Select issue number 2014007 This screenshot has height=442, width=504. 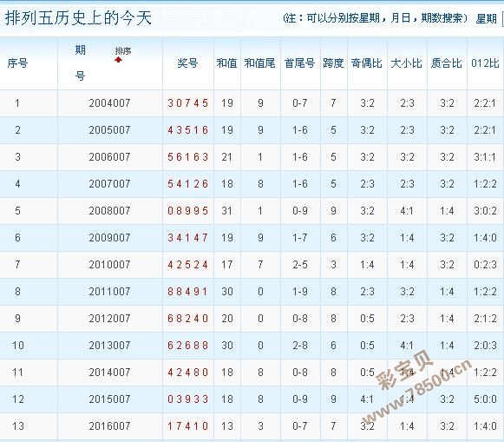tap(109, 373)
